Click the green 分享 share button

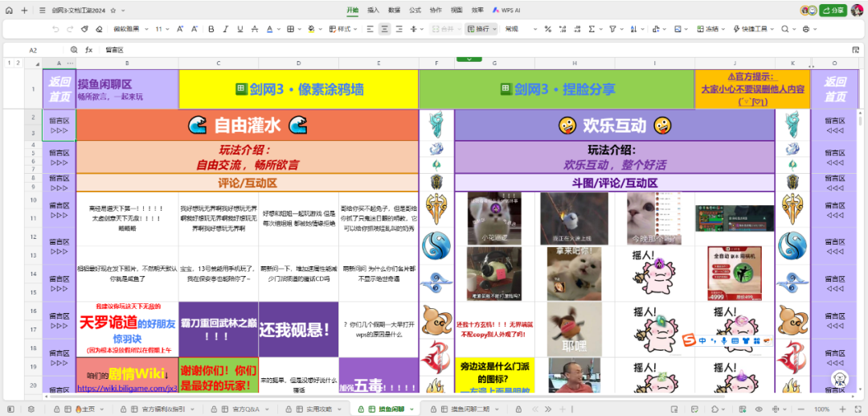click(x=833, y=10)
